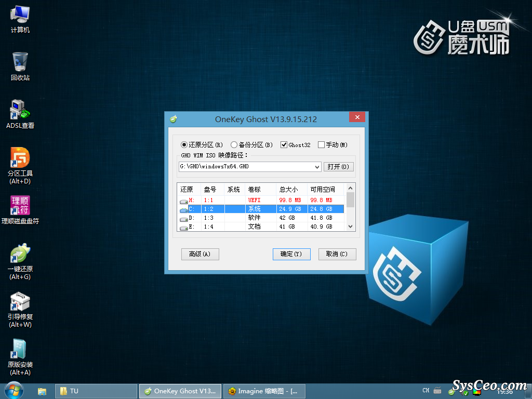
Task: Select the 软件 volume label cell
Action: click(x=260, y=218)
